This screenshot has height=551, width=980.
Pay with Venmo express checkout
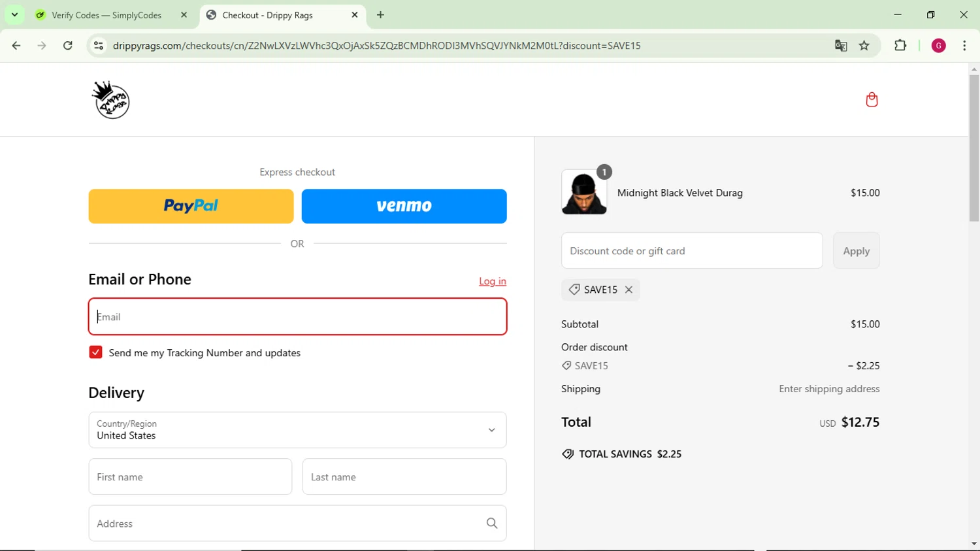(404, 206)
